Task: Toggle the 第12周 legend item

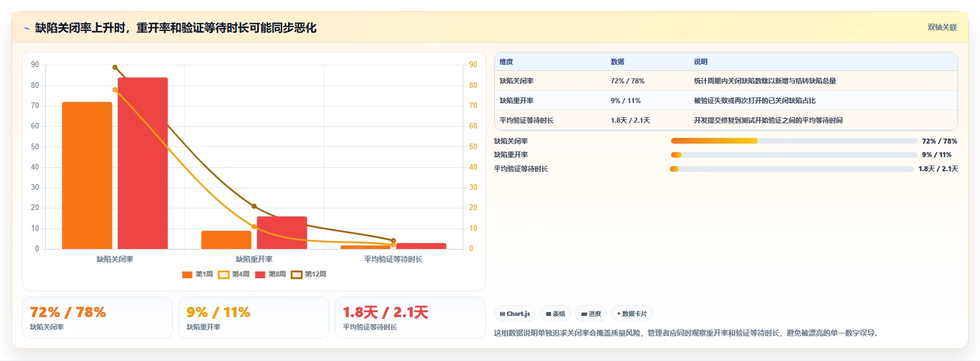Action: (x=308, y=274)
